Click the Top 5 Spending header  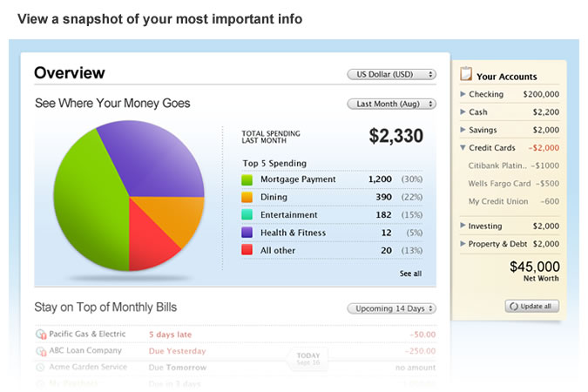point(274,163)
